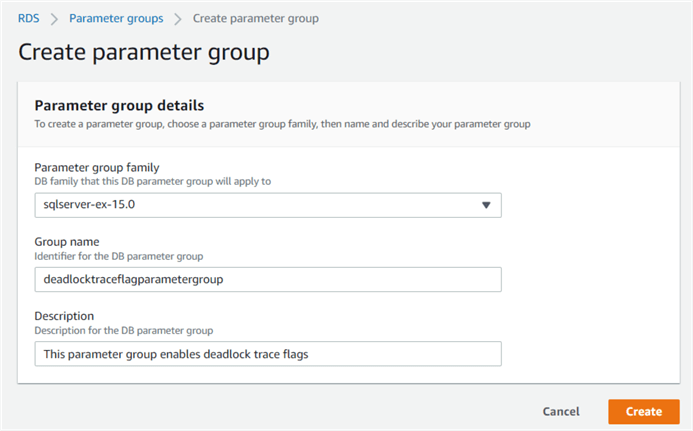Click the chevron after RDS breadcrumb

click(x=54, y=18)
